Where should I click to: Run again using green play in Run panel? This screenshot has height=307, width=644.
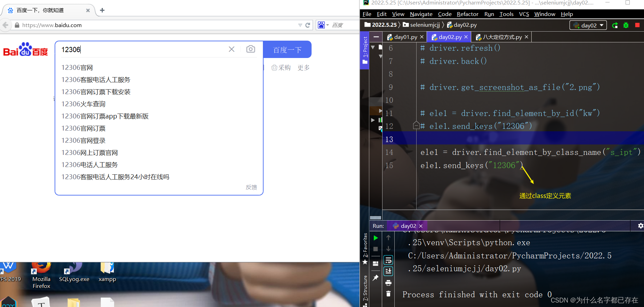click(x=376, y=238)
